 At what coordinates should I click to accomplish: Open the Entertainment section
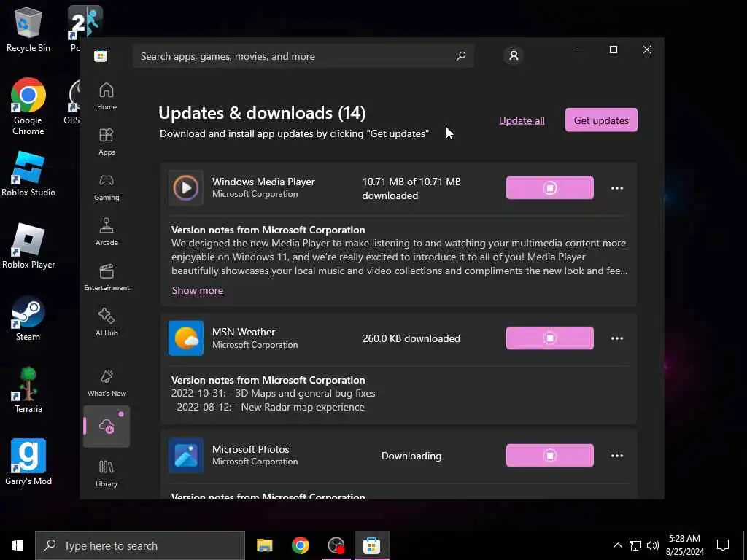(107, 277)
